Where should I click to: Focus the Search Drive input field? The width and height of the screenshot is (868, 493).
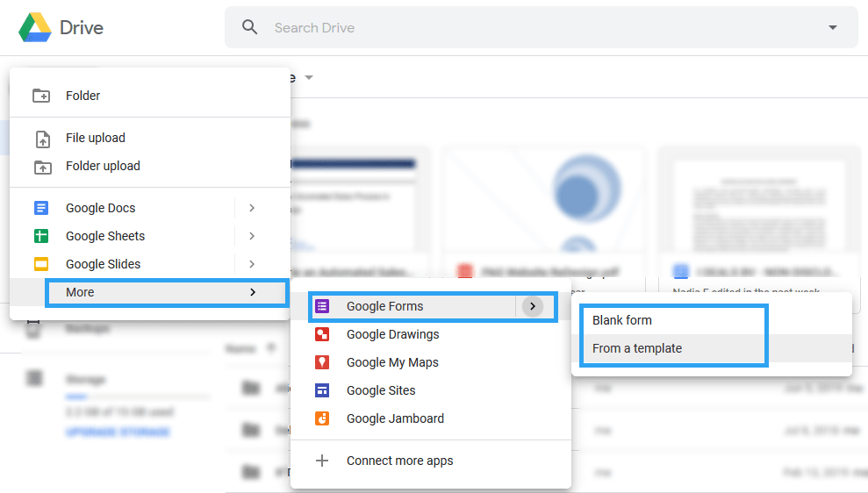[x=542, y=27]
